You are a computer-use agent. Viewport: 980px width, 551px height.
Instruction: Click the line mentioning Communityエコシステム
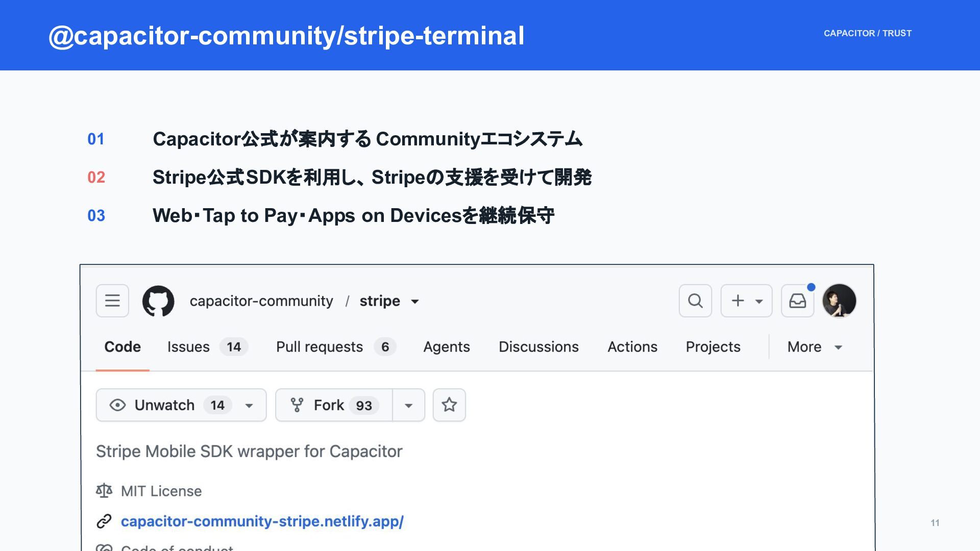pyautogui.click(x=367, y=139)
